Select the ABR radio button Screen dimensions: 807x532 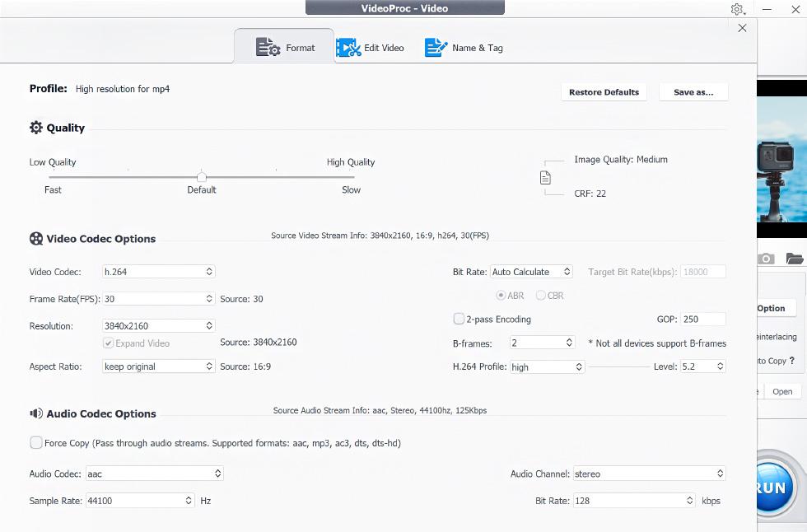click(x=501, y=296)
